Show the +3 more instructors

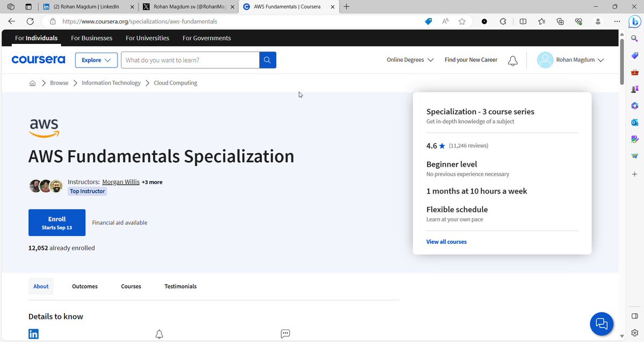click(152, 182)
